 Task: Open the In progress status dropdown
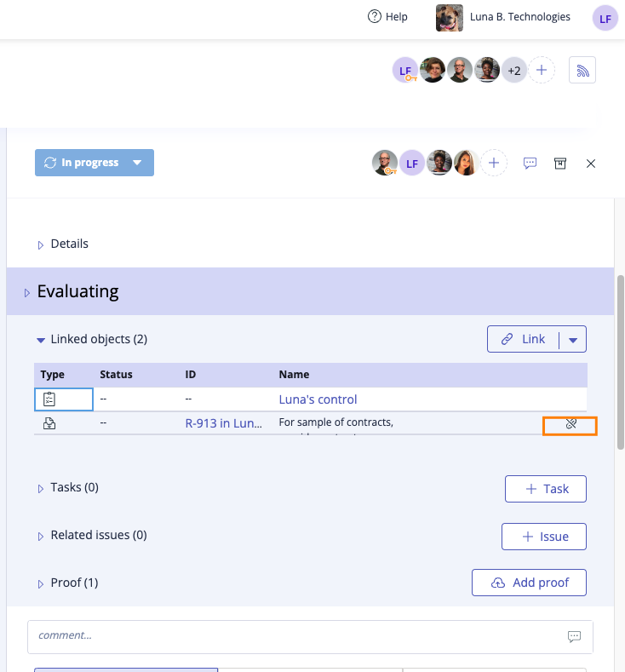point(137,163)
